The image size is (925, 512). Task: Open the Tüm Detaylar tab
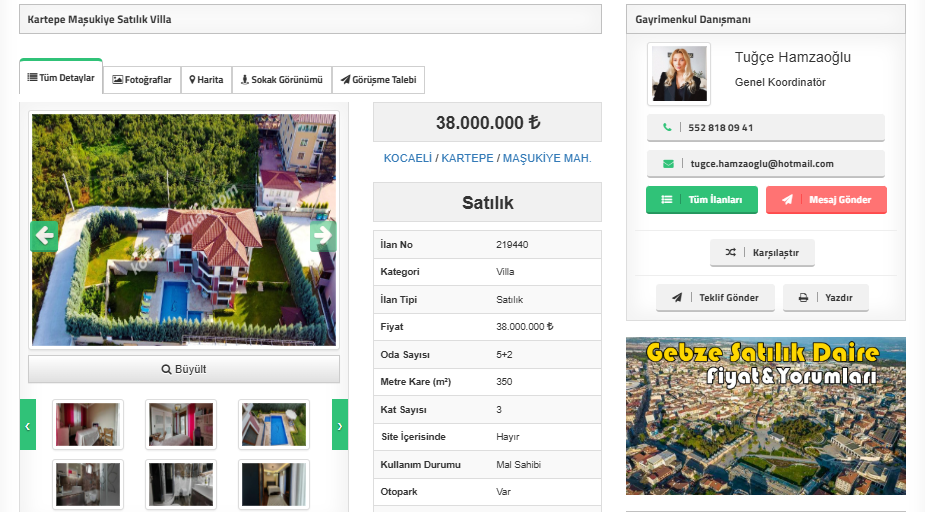pyautogui.click(x=61, y=78)
